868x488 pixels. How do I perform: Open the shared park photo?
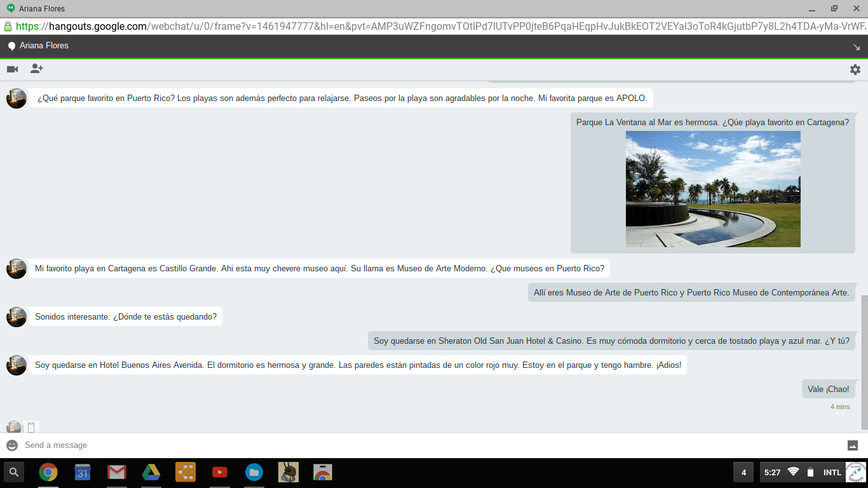713,189
